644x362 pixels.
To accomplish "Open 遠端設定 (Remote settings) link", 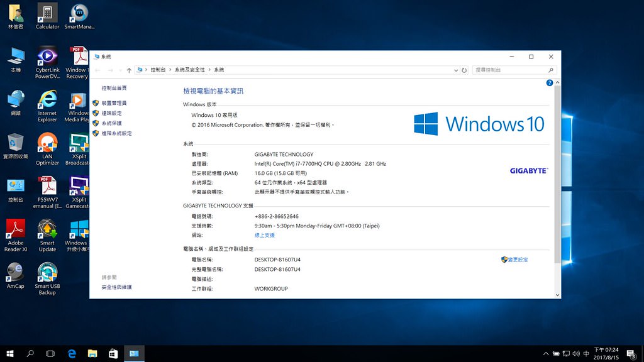I will (x=112, y=113).
